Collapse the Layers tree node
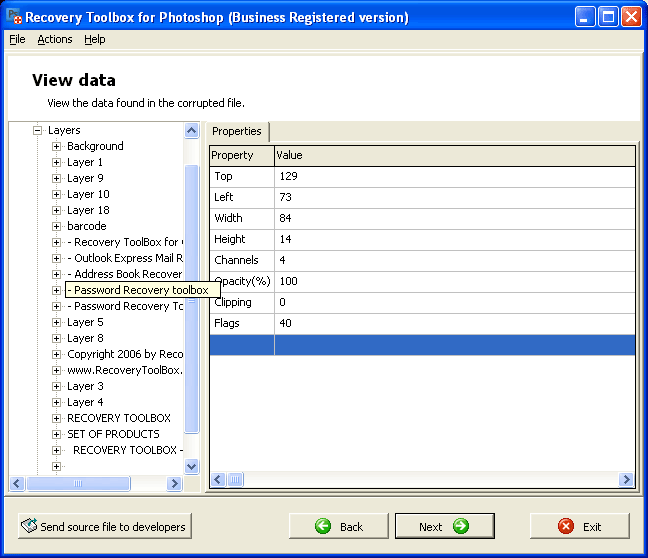Image resolution: width=648 pixels, height=558 pixels. tap(37, 130)
